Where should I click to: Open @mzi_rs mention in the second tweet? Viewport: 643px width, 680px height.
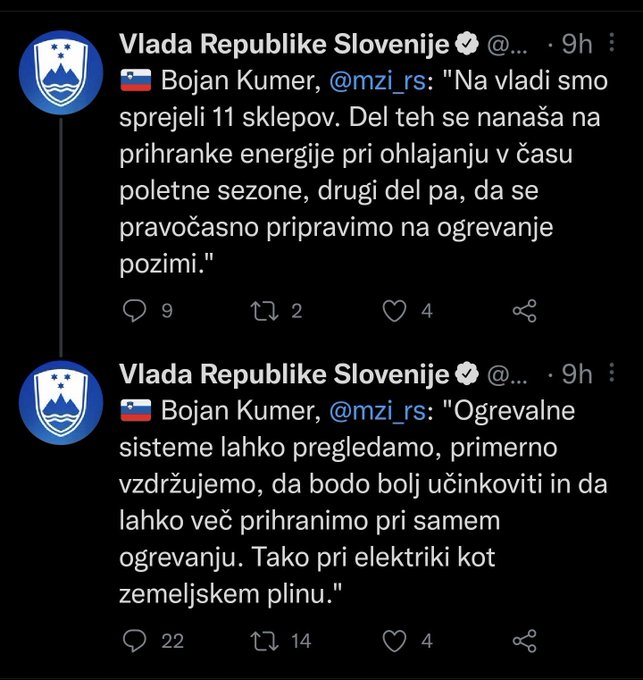(378, 412)
